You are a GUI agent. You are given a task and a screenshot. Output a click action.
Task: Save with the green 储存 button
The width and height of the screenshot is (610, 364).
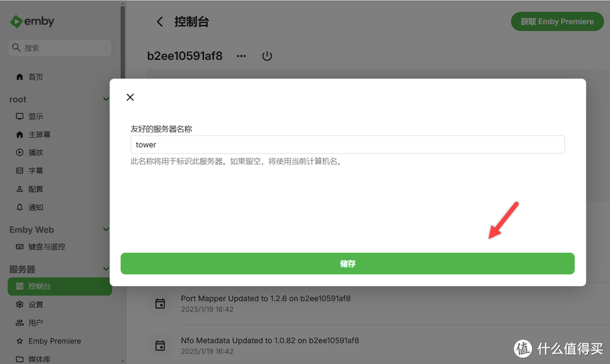click(347, 264)
